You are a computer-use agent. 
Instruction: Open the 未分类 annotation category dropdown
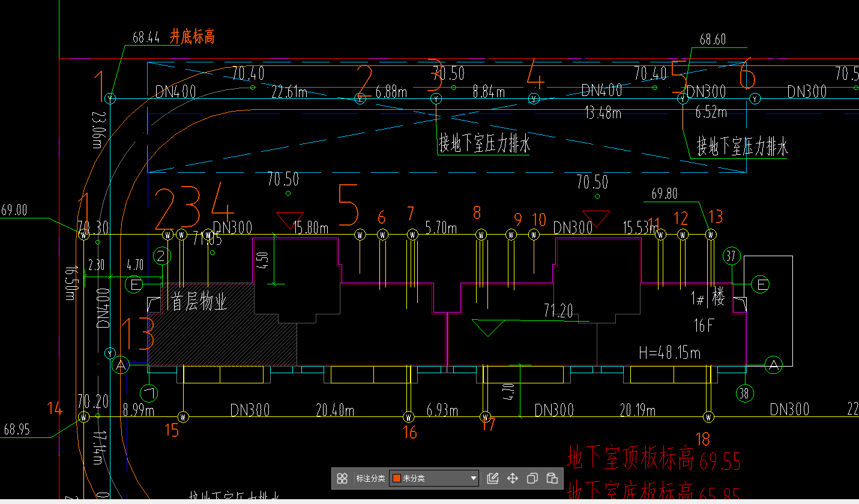coord(434,478)
